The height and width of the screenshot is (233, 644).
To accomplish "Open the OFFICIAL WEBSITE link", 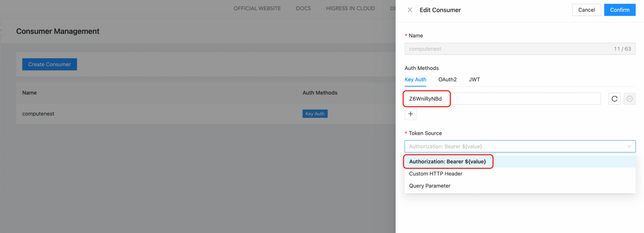I will click(x=257, y=9).
